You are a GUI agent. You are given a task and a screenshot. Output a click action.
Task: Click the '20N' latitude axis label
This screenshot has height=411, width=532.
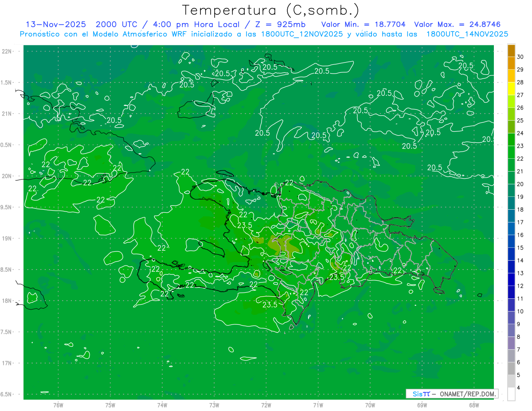[x=7, y=176]
